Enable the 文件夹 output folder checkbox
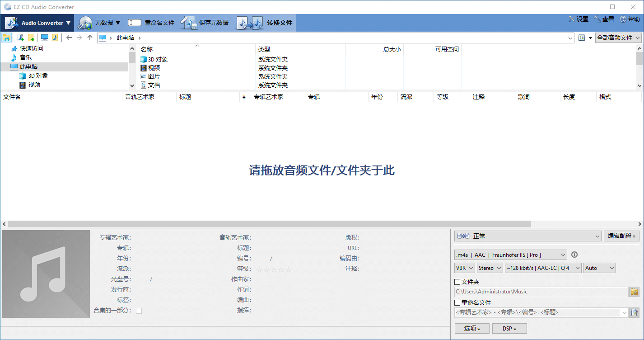The image size is (644, 340). tap(457, 282)
